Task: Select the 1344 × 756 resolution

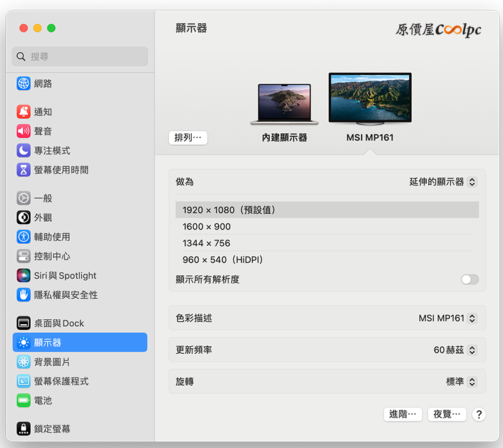Action: pyautogui.click(x=327, y=243)
